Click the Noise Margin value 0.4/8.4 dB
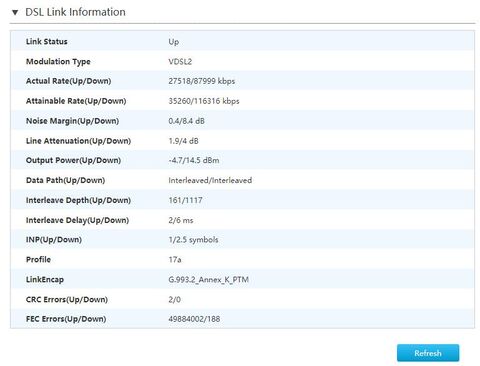 pos(186,121)
